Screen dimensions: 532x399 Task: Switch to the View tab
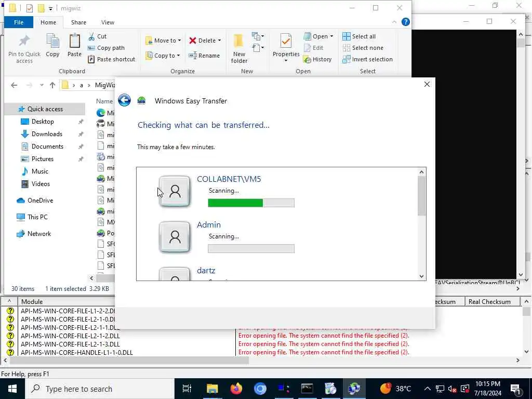tap(108, 22)
